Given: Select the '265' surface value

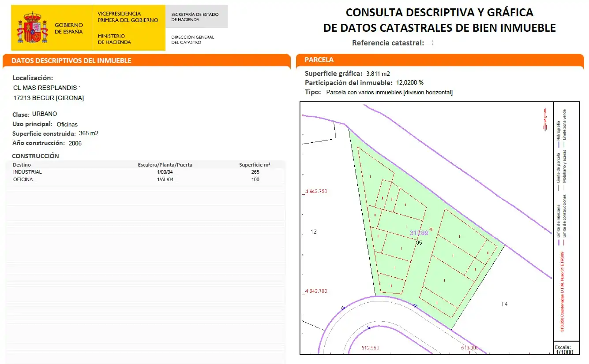Looking at the screenshot, I should (x=255, y=172).
